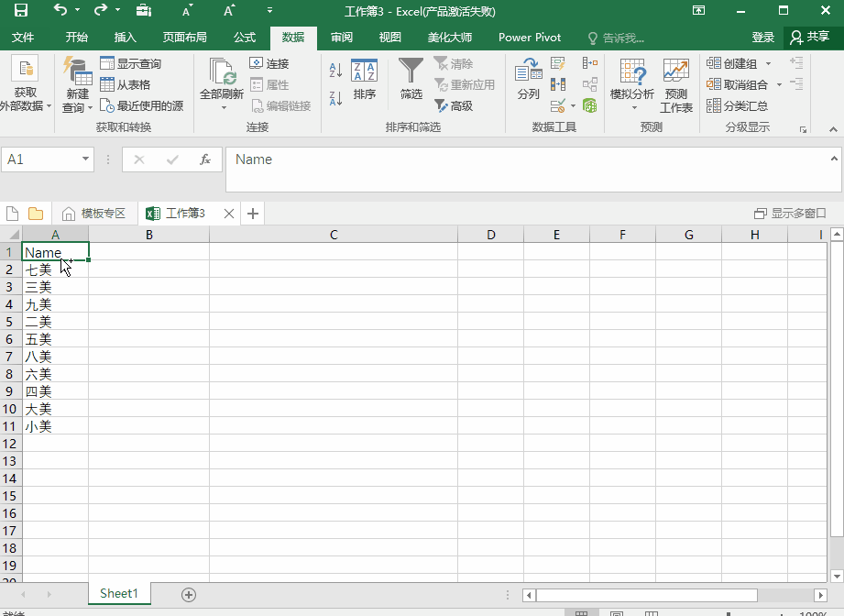This screenshot has width=844, height=616.
Task: Click the 共享 (share) button
Action: coord(809,38)
